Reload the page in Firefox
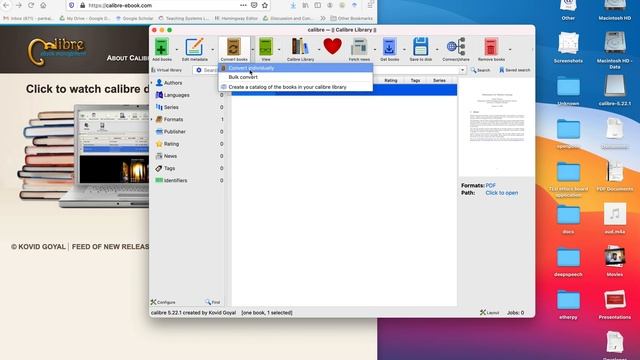640x360 pixels. tap(31, 5)
